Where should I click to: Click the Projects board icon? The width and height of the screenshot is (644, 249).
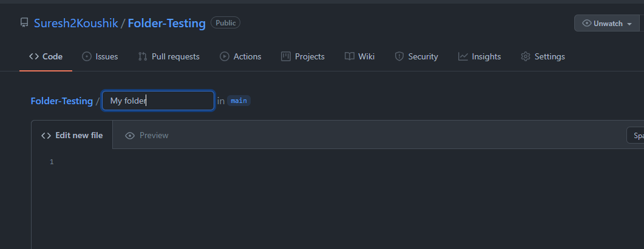(285, 56)
